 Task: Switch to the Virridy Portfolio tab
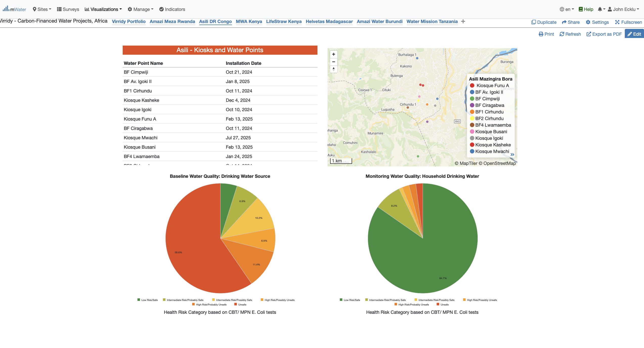(x=129, y=22)
